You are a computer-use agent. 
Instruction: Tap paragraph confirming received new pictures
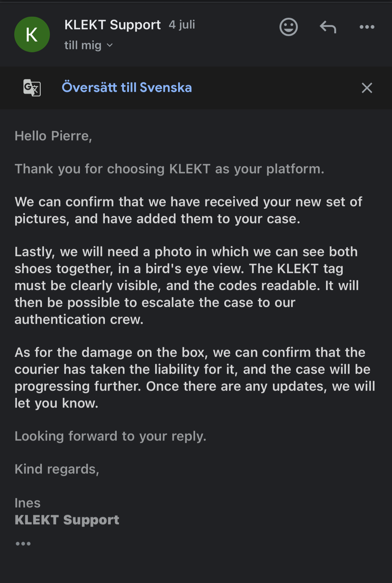coord(188,210)
